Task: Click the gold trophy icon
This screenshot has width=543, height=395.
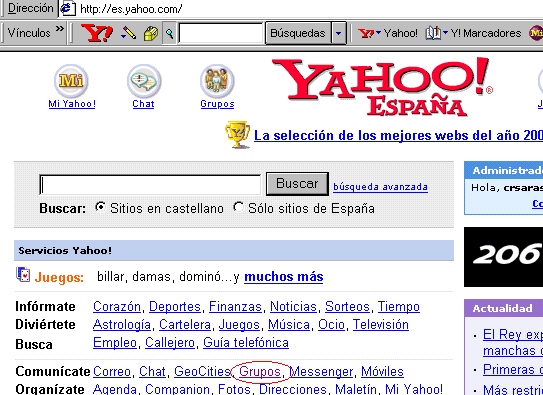Action: click(238, 134)
